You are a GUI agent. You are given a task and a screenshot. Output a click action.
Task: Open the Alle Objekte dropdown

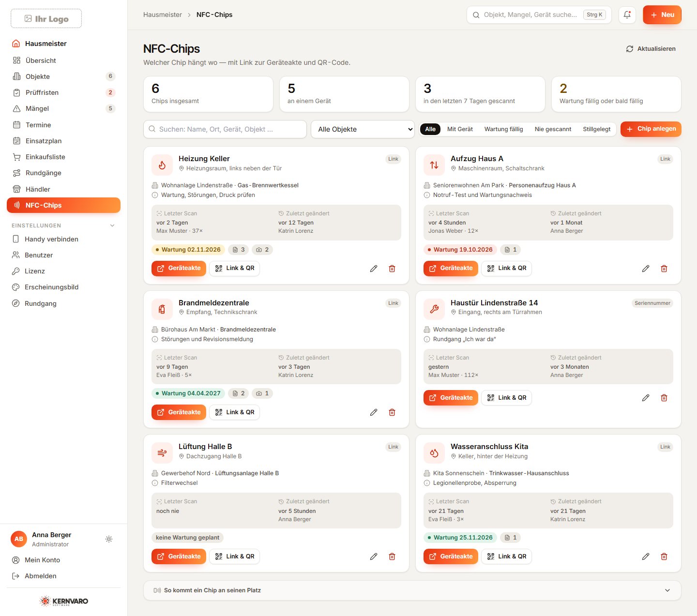[363, 129]
